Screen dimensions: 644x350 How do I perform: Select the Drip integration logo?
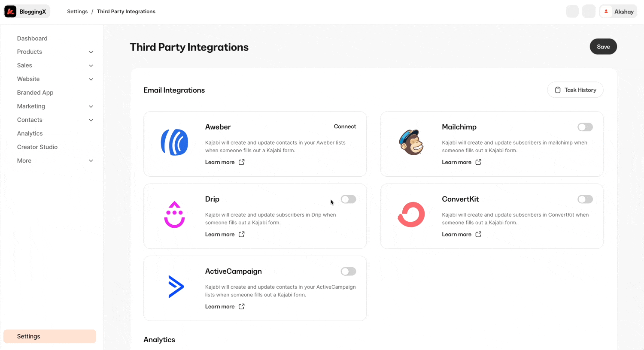(174, 214)
